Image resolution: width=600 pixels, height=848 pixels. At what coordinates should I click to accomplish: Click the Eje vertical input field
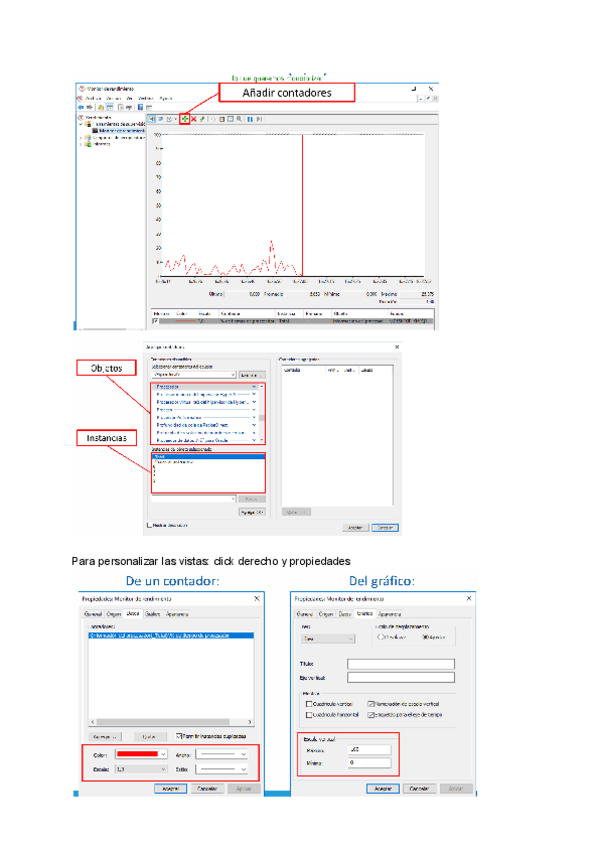click(x=401, y=677)
